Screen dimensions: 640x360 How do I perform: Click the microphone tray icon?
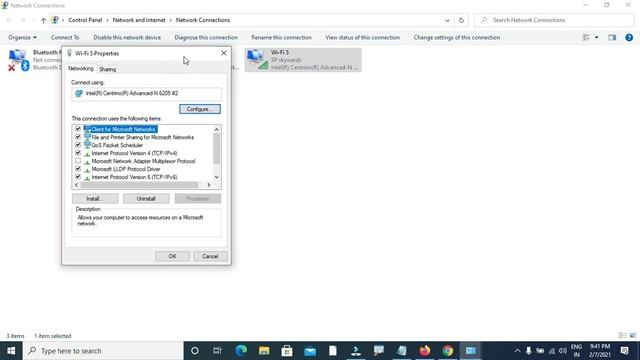coord(529,351)
